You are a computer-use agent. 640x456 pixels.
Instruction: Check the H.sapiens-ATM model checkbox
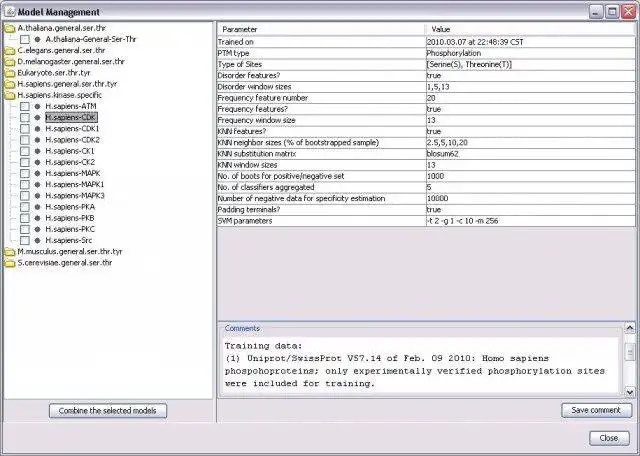(25, 107)
